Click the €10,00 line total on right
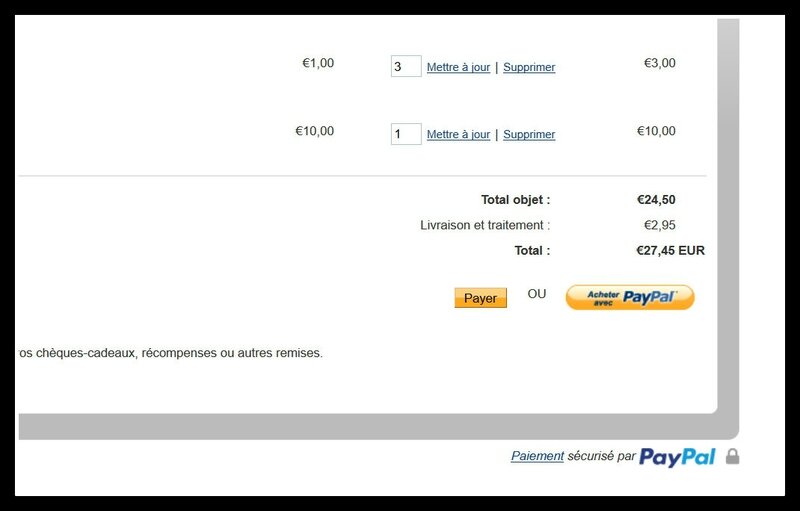Image resolution: width=800 pixels, height=511 pixels. 656,131
